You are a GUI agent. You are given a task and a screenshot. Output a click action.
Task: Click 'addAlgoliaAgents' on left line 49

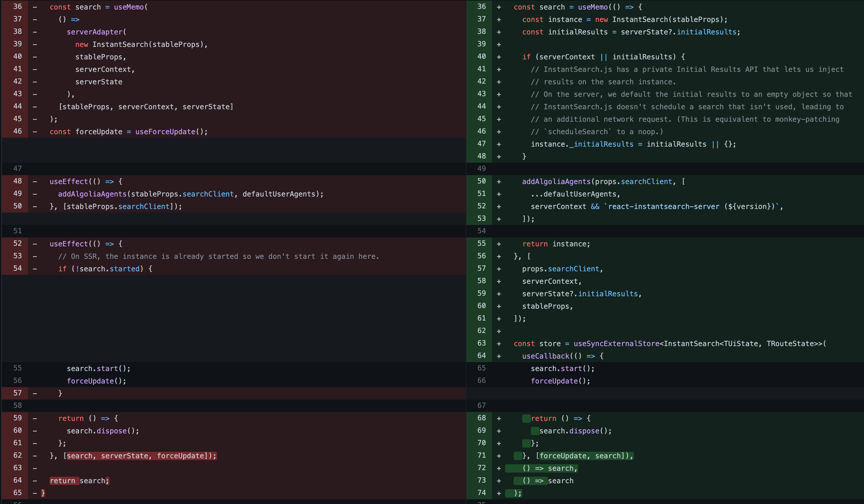[x=92, y=194]
